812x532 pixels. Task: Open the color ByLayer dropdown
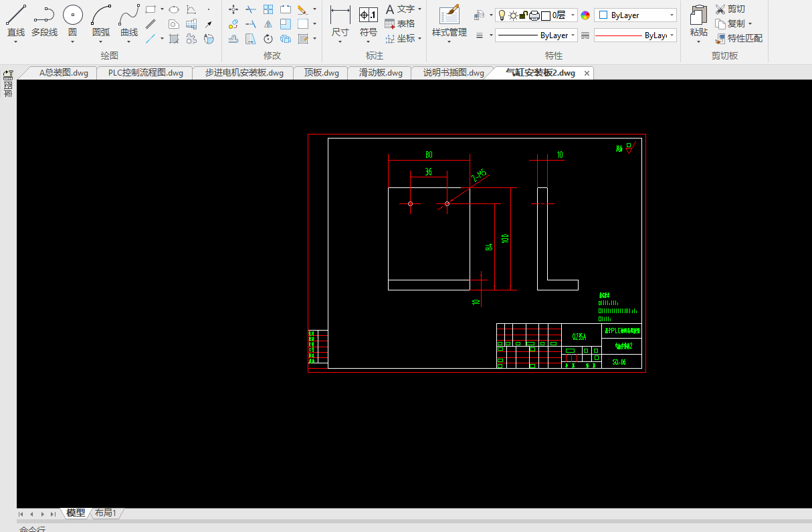tap(635, 15)
